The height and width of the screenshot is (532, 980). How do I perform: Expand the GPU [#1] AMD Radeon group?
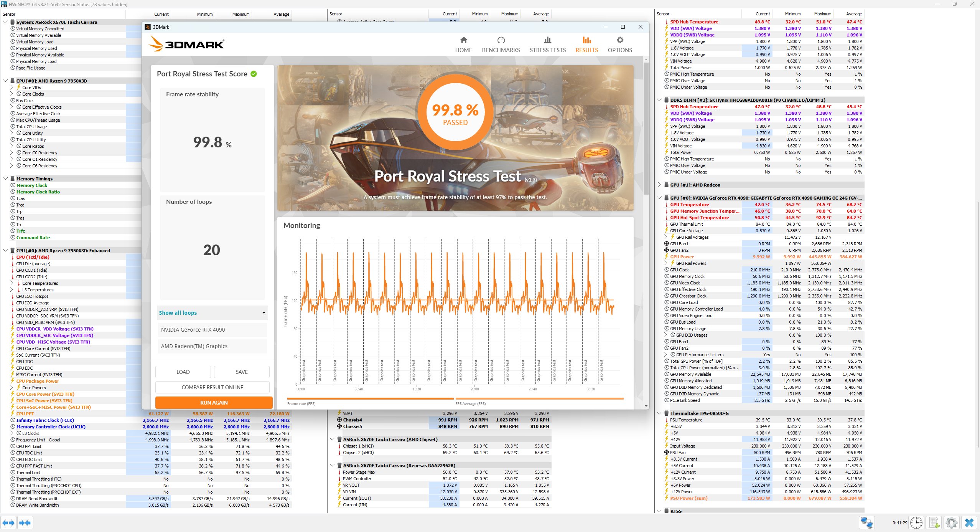[x=659, y=185]
